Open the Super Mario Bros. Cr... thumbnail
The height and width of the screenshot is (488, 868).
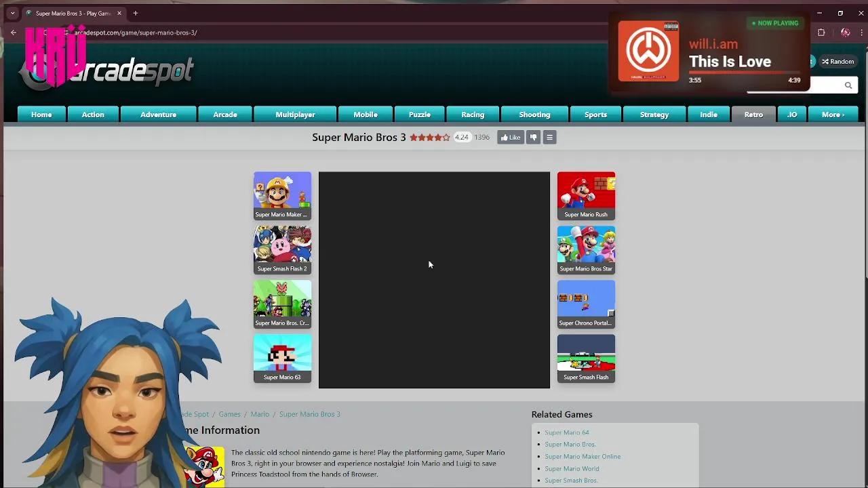(282, 304)
